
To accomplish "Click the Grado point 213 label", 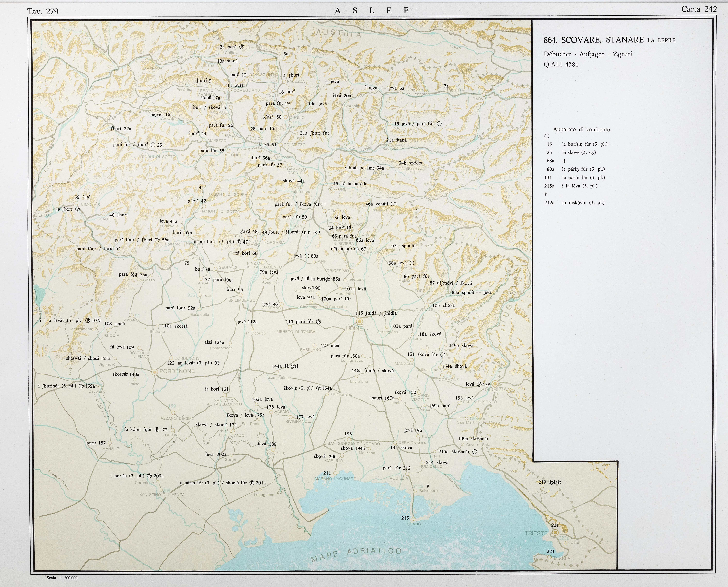I will pos(405,518).
